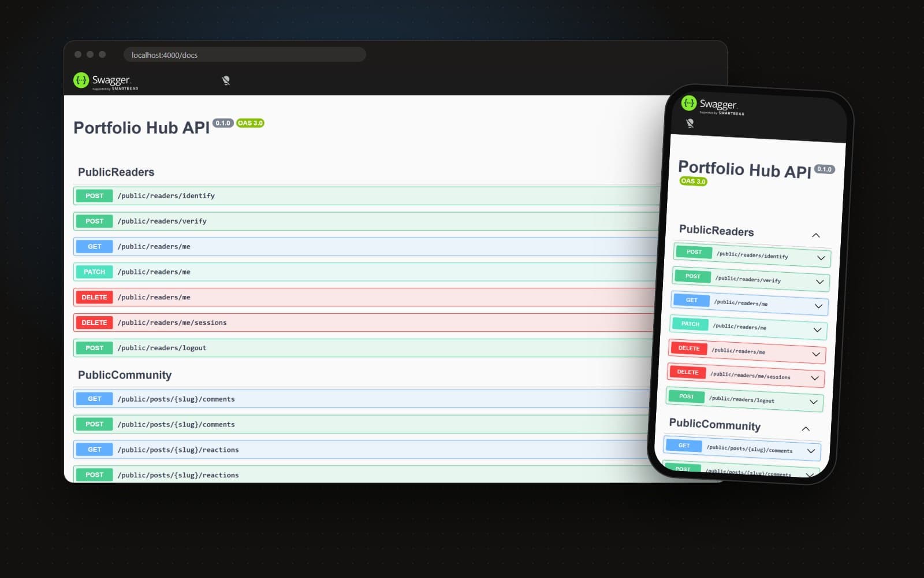
Task: Click the PublicReaders heading text on the phone
Action: [717, 231]
